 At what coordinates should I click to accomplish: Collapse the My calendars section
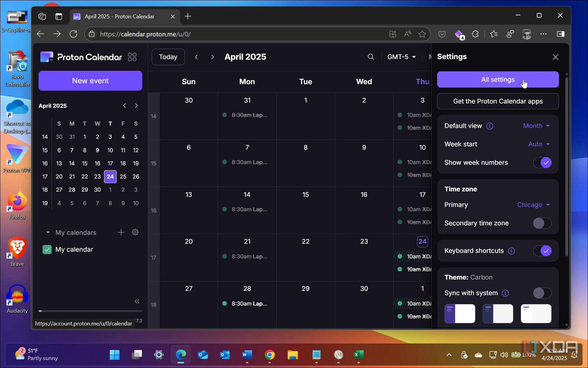click(x=48, y=233)
